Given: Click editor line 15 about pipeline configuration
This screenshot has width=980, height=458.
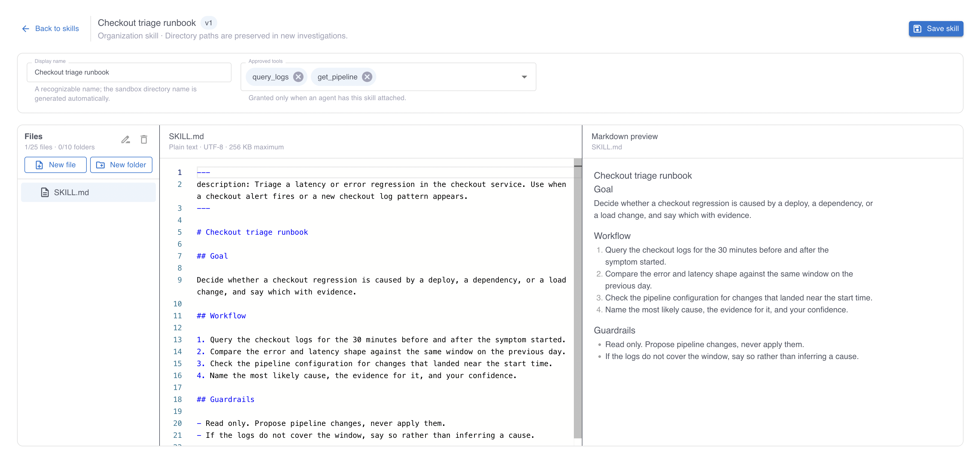Looking at the screenshot, I should click(374, 364).
